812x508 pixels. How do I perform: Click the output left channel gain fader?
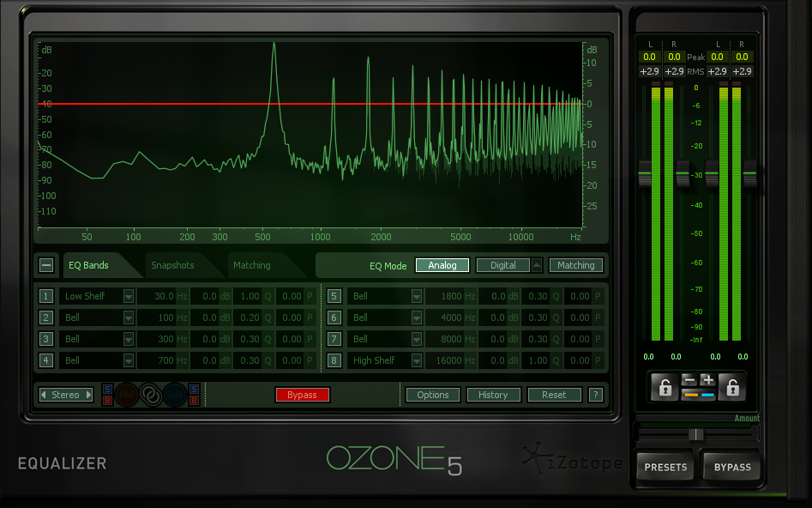click(x=712, y=173)
